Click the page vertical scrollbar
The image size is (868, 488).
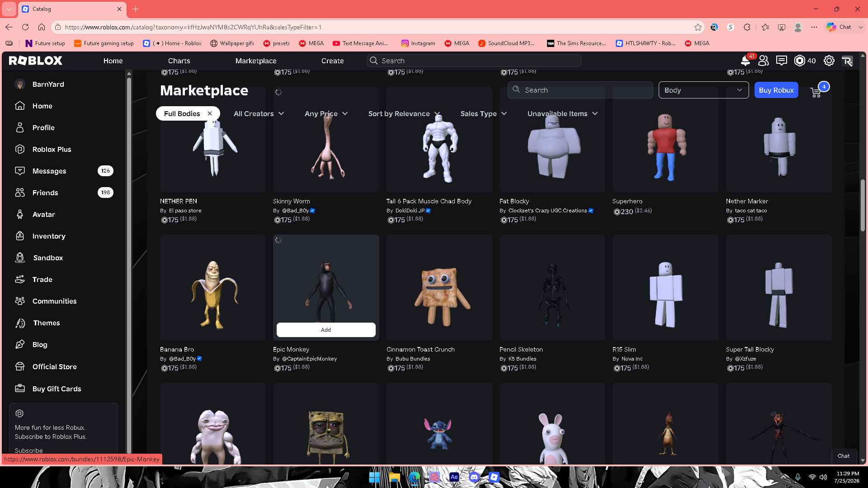[863, 206]
